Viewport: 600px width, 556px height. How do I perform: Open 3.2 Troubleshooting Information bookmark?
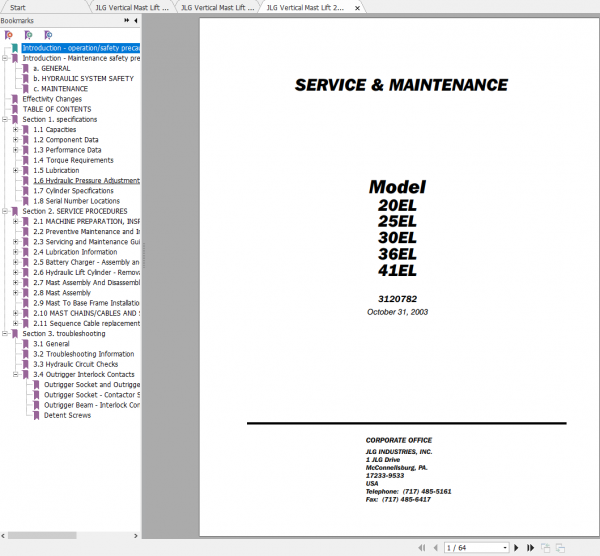pos(84,354)
